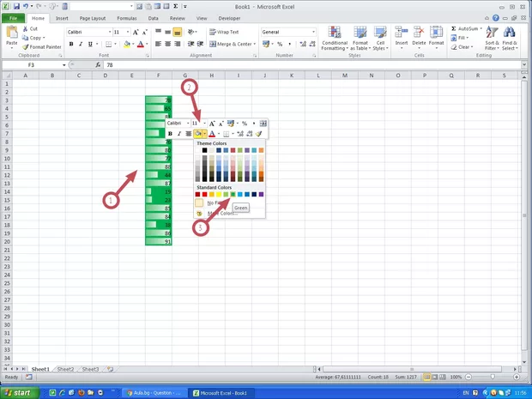Click the Insert cells icon
532x399 pixels.
click(x=402, y=33)
